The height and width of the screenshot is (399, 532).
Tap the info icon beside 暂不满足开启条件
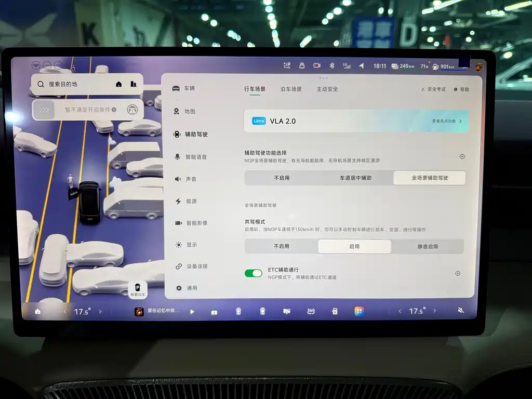[114, 110]
